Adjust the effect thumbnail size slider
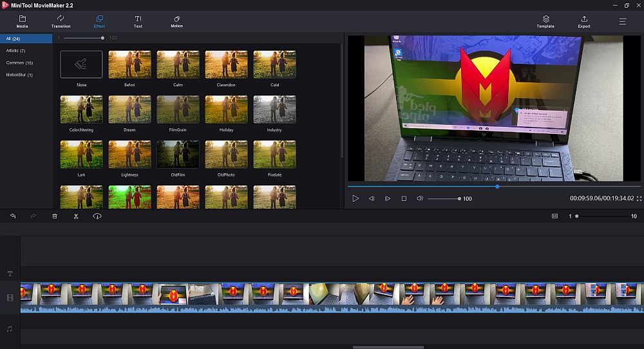 click(84, 38)
